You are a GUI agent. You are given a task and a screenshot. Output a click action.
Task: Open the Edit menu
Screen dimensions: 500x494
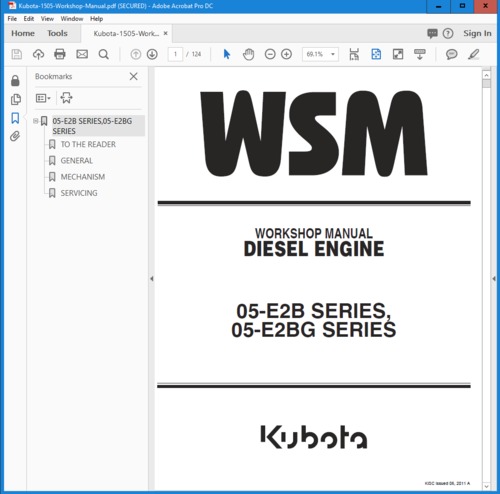[x=29, y=19]
